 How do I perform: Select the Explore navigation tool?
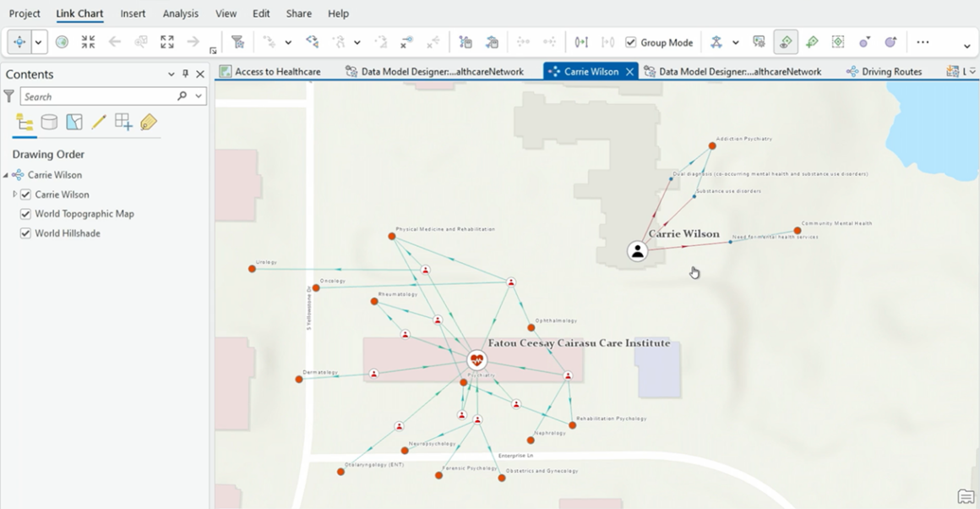19,42
